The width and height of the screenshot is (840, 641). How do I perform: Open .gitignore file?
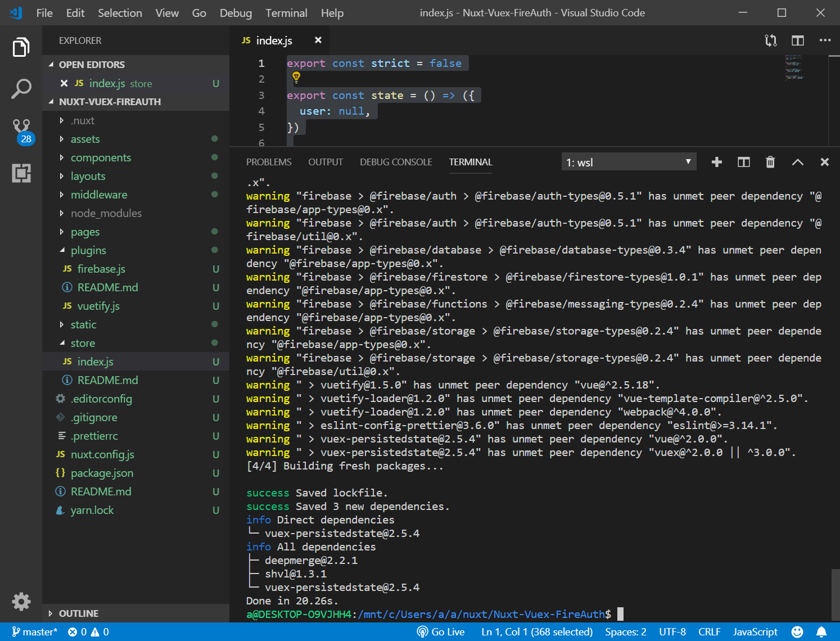coord(136,417)
